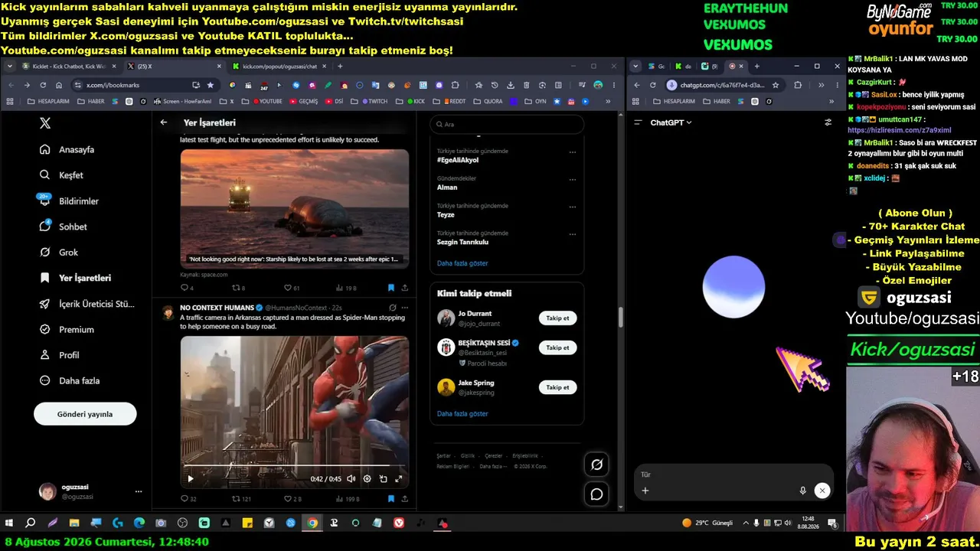Follow BEŞİKTAŞIN SESİ with Takip et
The image size is (980, 551).
(557, 347)
